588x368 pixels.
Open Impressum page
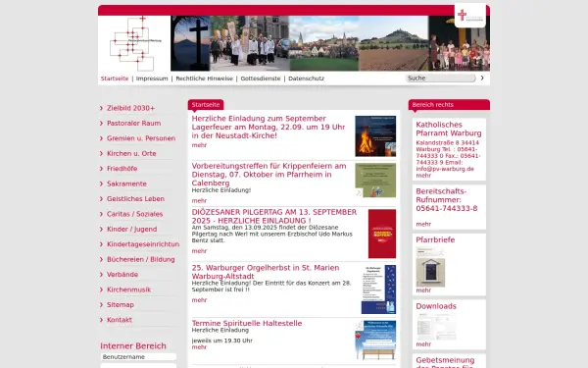pos(152,79)
